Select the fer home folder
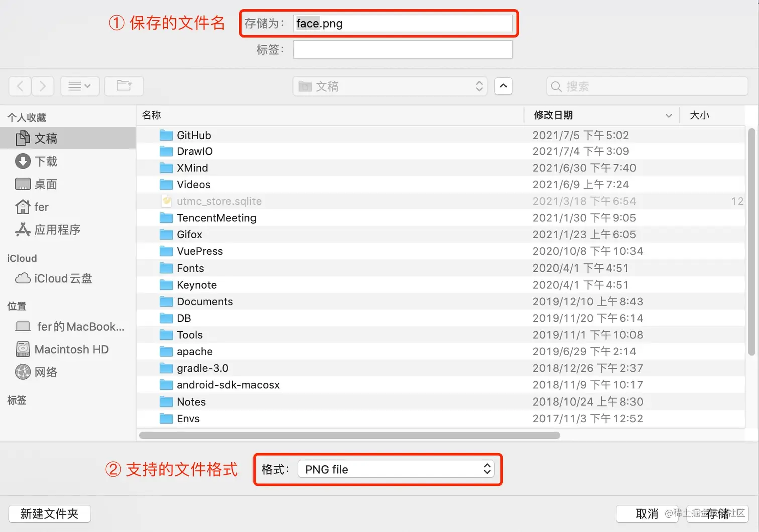This screenshot has width=759, height=532. coord(68,207)
